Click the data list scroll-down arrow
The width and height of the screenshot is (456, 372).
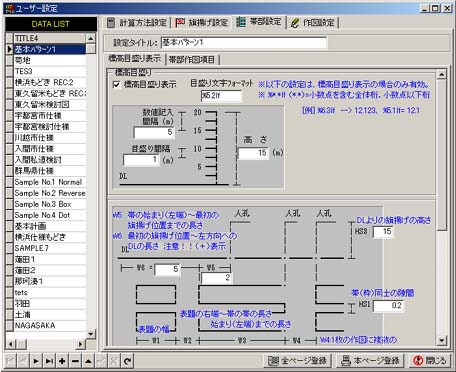click(x=91, y=334)
